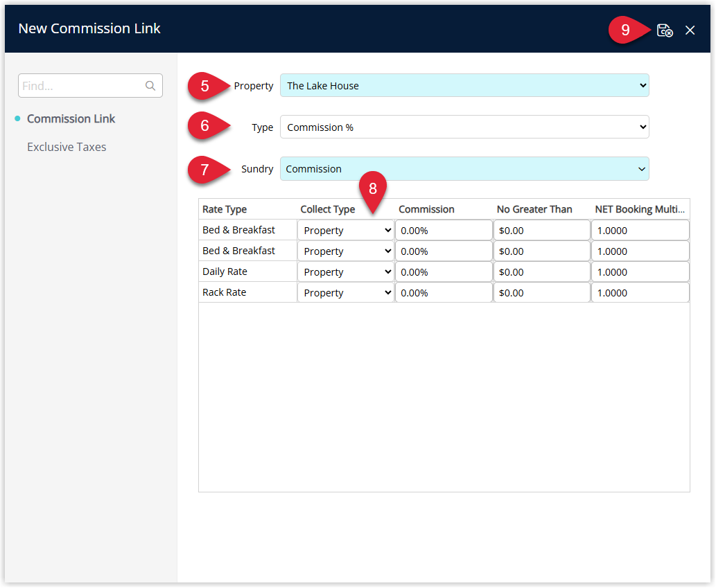Click the Commission column header
The height and width of the screenshot is (588, 716).
coord(426,209)
